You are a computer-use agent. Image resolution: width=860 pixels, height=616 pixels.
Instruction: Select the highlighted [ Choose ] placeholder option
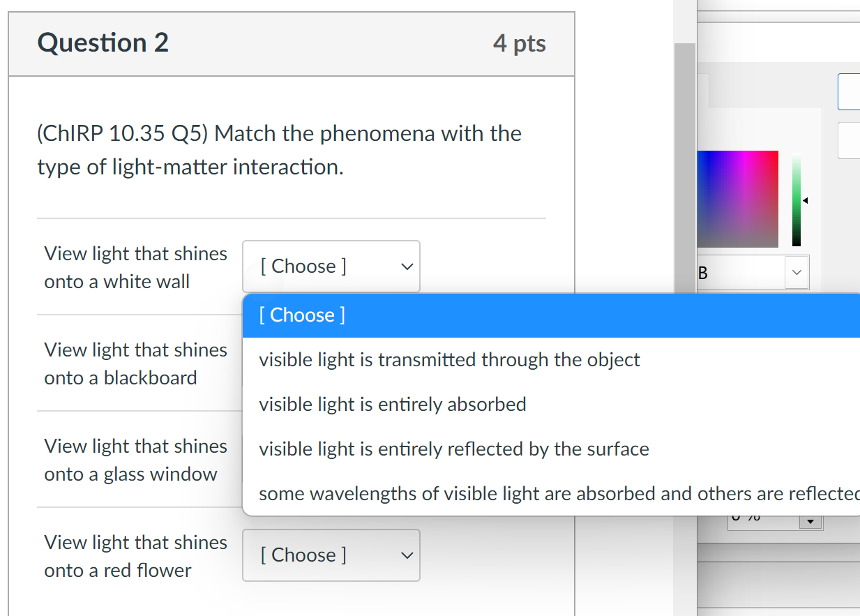[x=301, y=315]
